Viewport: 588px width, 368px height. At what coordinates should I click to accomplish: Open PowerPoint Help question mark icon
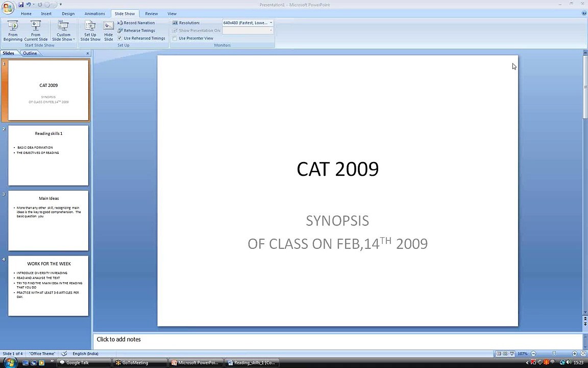583,13
